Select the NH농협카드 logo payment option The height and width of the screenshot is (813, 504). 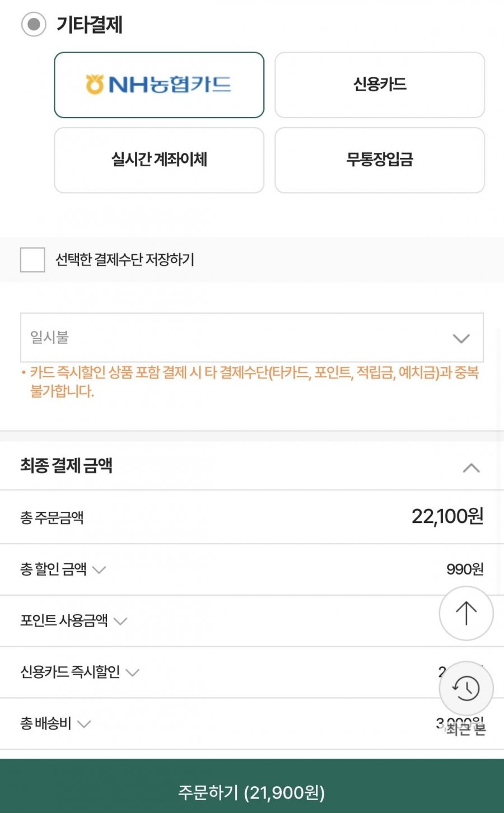click(159, 85)
